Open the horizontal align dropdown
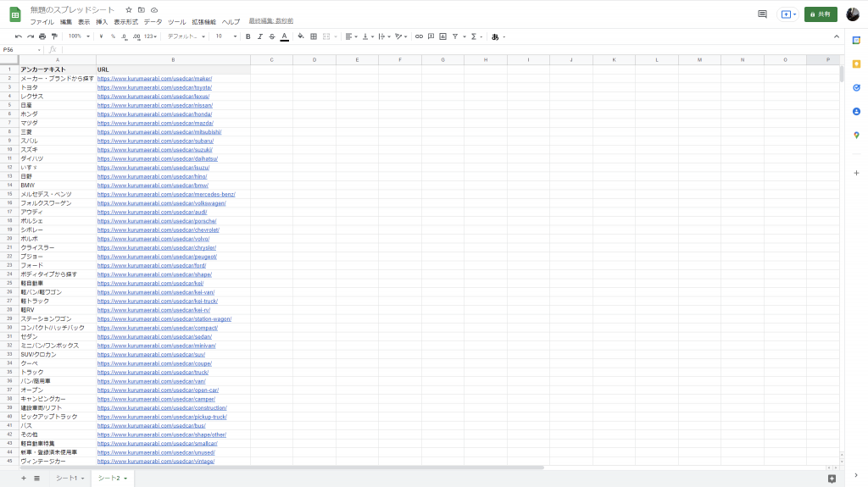The height and width of the screenshot is (487, 868). click(x=351, y=36)
